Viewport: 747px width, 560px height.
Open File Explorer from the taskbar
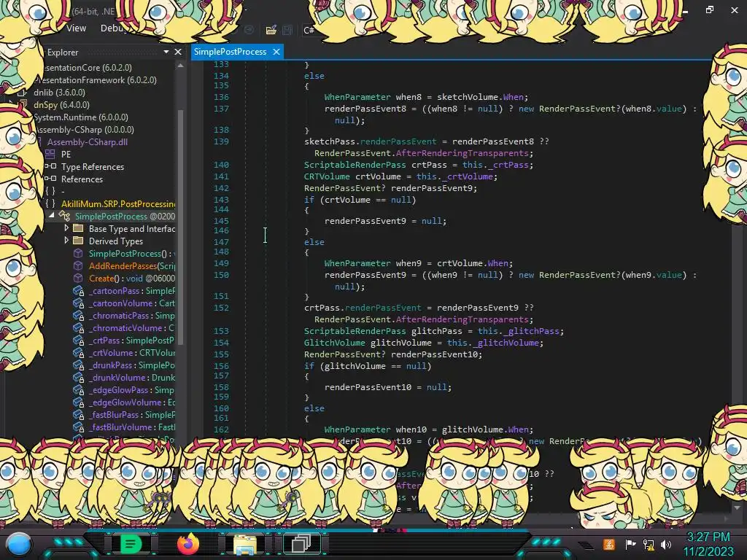[x=245, y=544]
